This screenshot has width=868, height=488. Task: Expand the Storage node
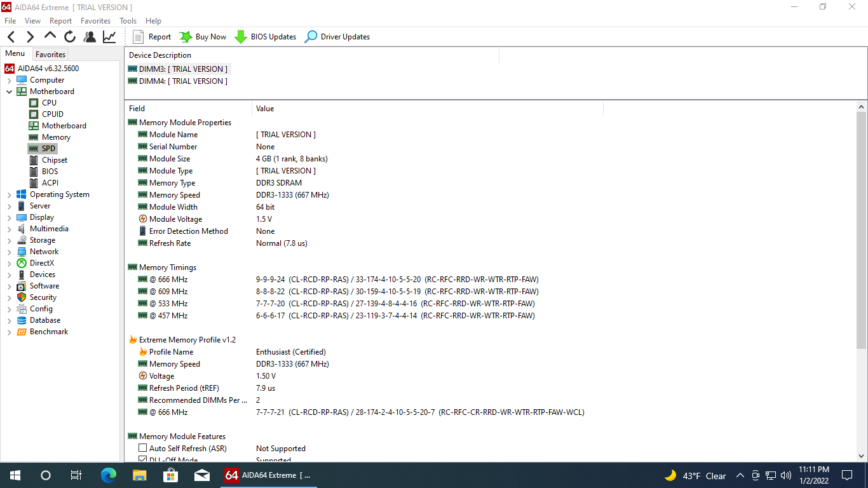[10, 240]
